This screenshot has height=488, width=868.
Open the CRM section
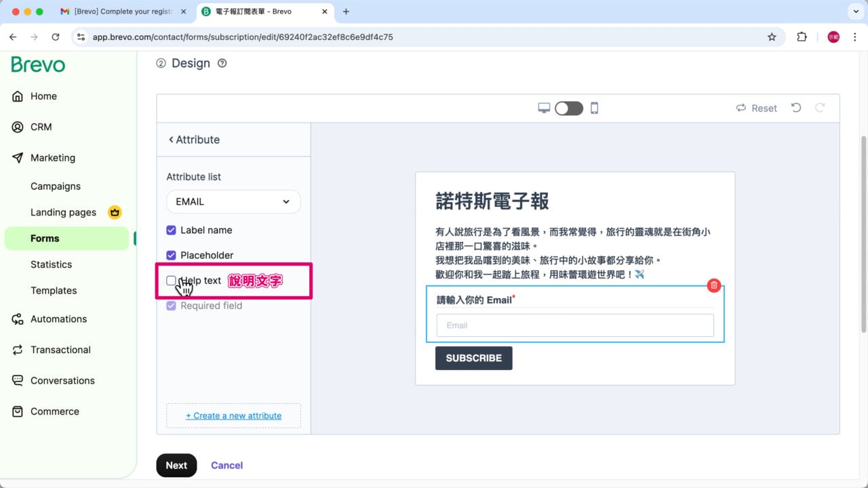(42, 127)
